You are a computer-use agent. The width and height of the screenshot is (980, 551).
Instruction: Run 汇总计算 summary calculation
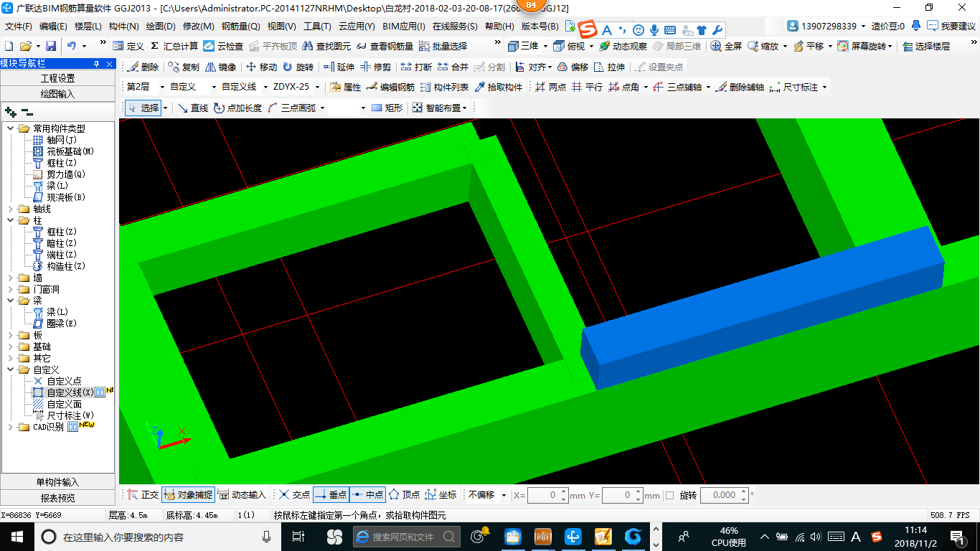click(174, 46)
